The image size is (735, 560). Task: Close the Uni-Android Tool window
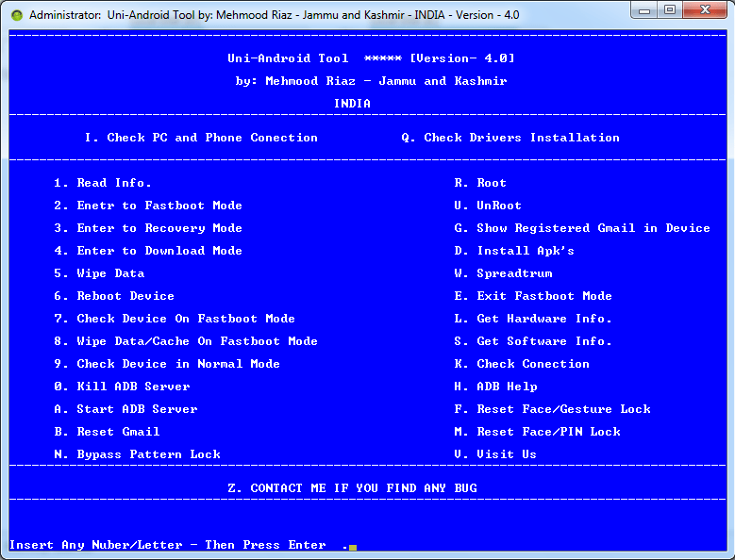pos(705,9)
